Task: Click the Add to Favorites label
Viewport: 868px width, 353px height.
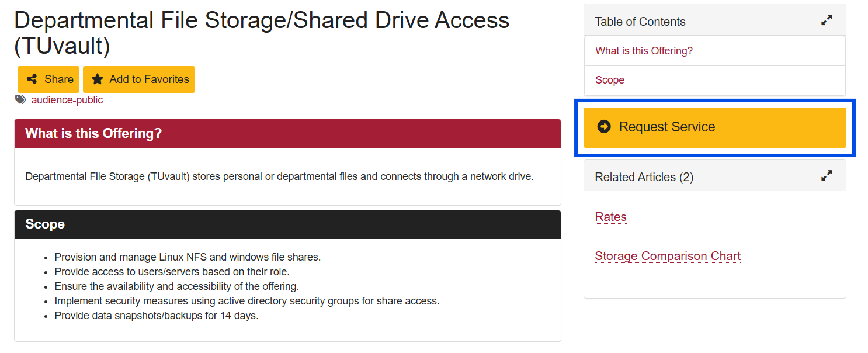Action: 150,79
